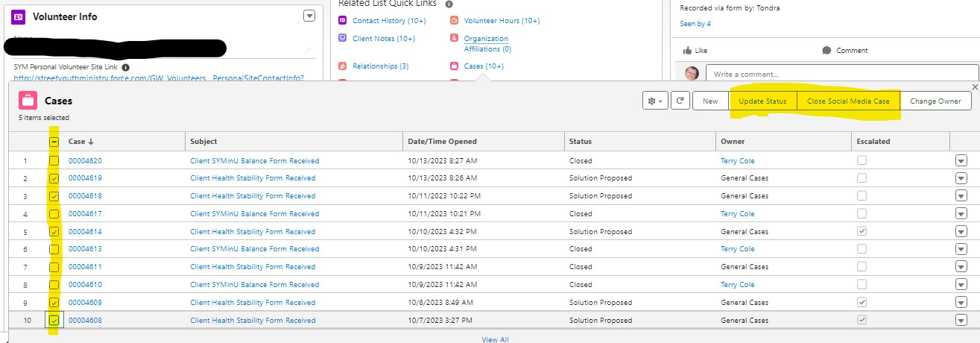Uncheck the box for case 00004609
This screenshot has height=343, width=980.
54,303
